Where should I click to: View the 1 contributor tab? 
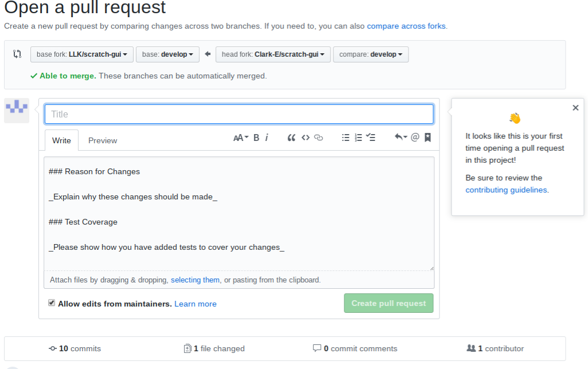coord(495,349)
